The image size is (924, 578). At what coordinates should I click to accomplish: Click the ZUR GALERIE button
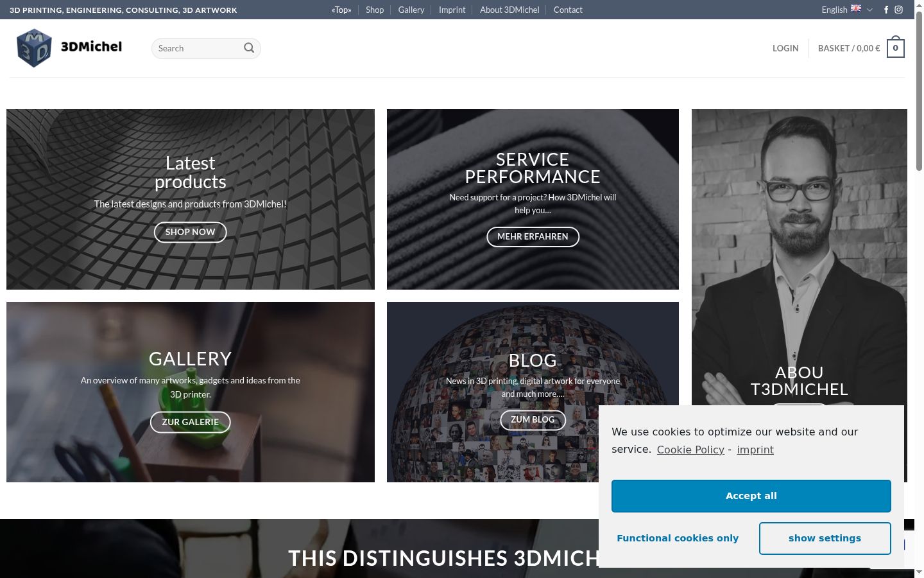point(191,422)
